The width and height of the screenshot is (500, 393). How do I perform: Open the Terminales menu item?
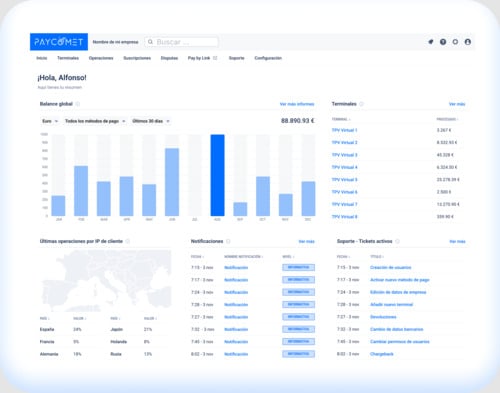tap(68, 58)
